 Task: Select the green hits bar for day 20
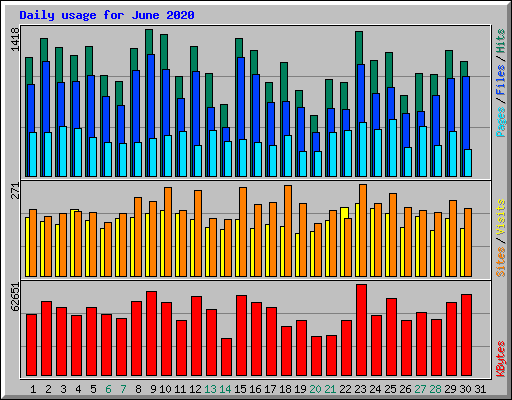point(313,123)
